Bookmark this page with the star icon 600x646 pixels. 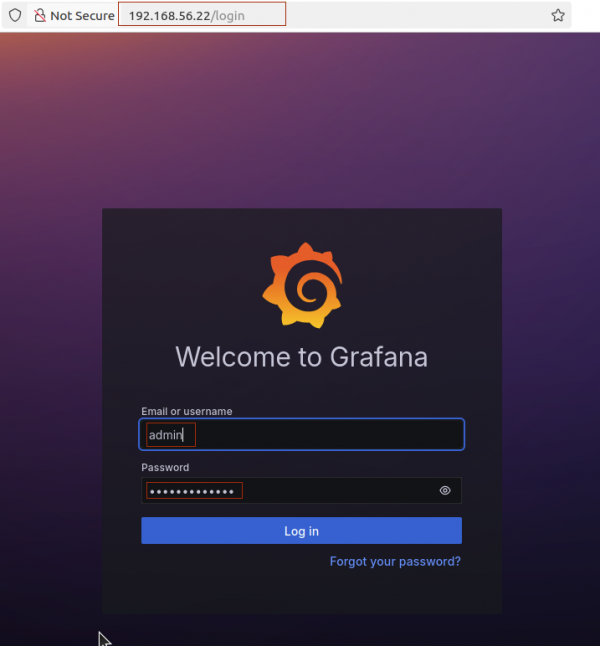coord(558,16)
